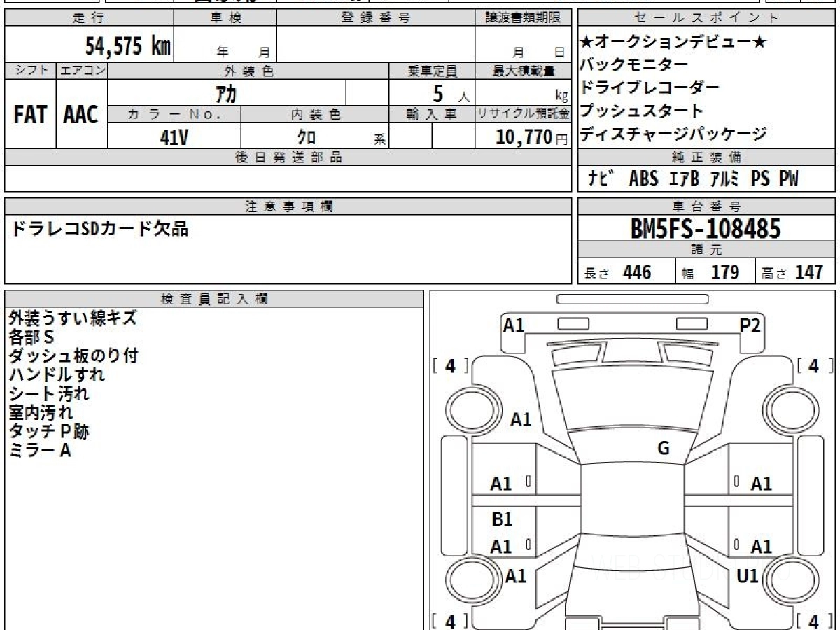Click the U1 damage mark on diagram
Image resolution: width=840 pixels, height=630 pixels.
[x=748, y=576]
